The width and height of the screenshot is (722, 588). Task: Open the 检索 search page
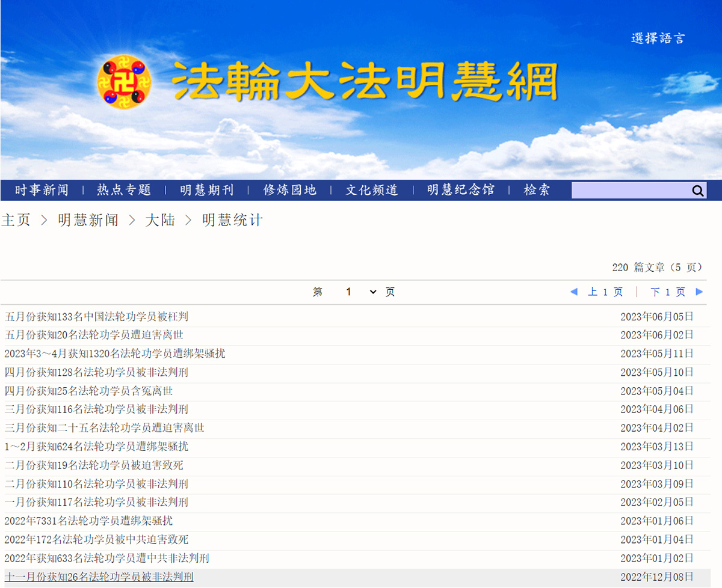(535, 190)
